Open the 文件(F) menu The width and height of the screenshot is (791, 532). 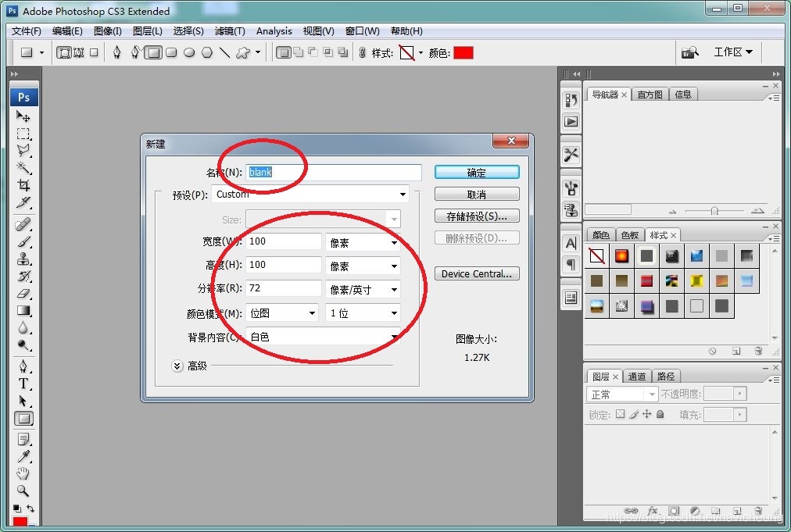pos(27,31)
